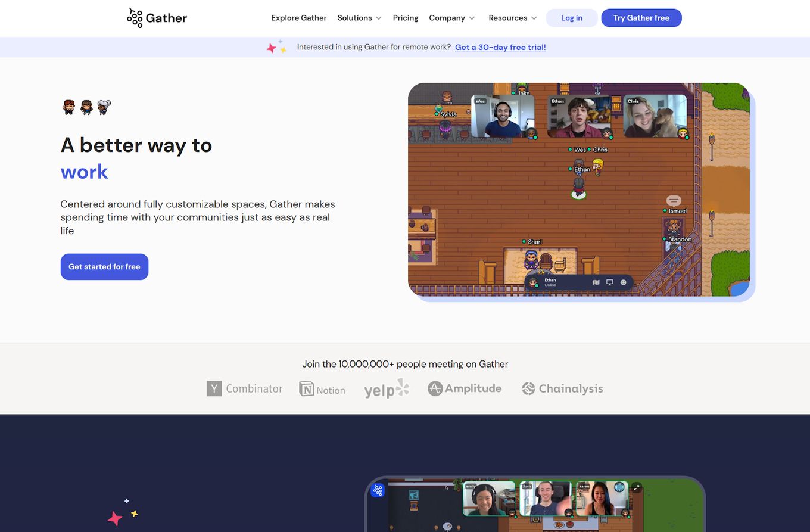The height and width of the screenshot is (532, 810).
Task: Expand the Solutions dropdown menu
Action: (359, 18)
